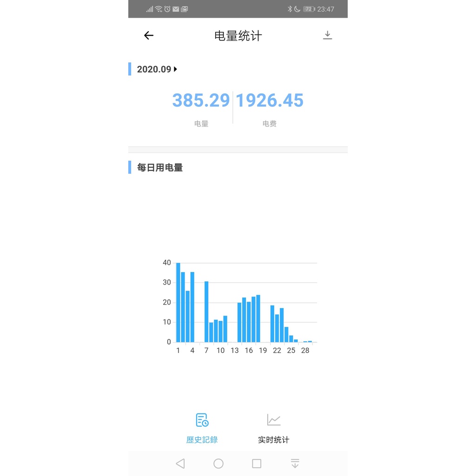Tap the 385.29 电量 value
Viewport: 476px width, 476px height.
coord(201,100)
